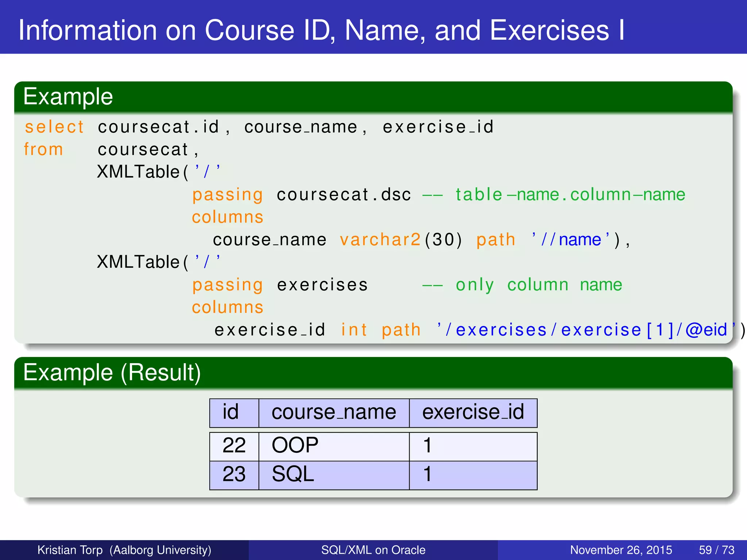
Task: Click the green comment 'only column name'
Action: pos(539,285)
